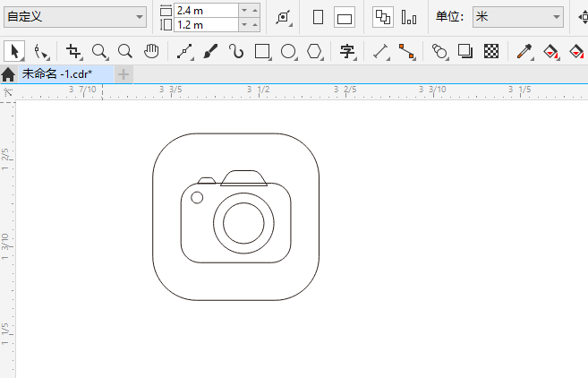Screen dimensions: 588x378
Task: Decrease page width with down arrow
Action: pos(244,10)
